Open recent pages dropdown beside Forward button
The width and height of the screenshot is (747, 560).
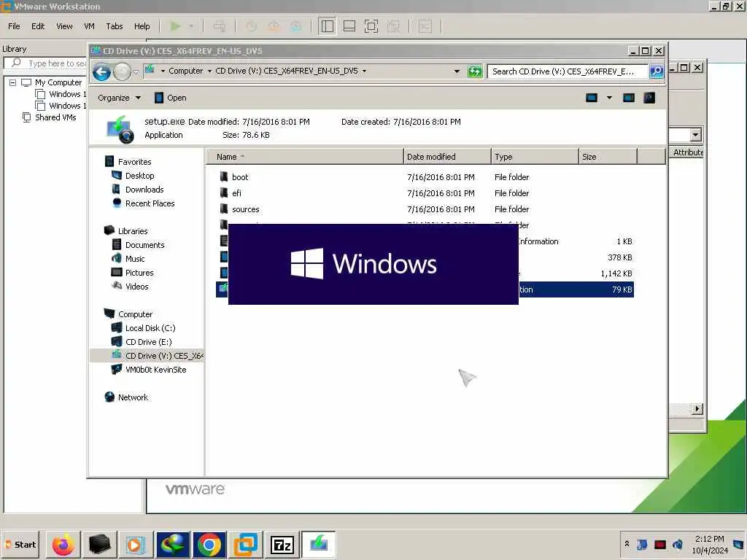click(136, 72)
